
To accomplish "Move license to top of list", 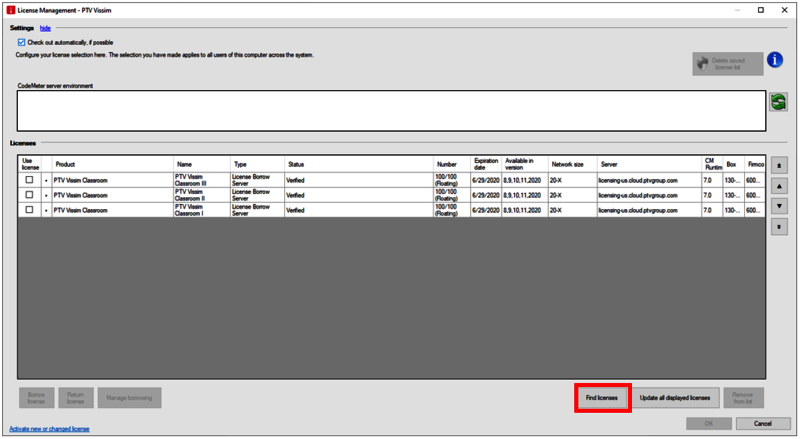I will point(778,164).
